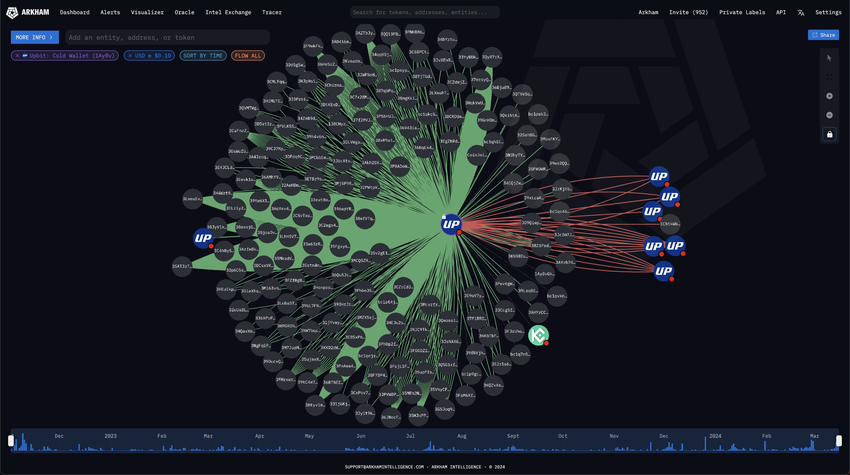Click the support@arkhamintelligence.com footer text
850x475 pixels.
coord(384,466)
